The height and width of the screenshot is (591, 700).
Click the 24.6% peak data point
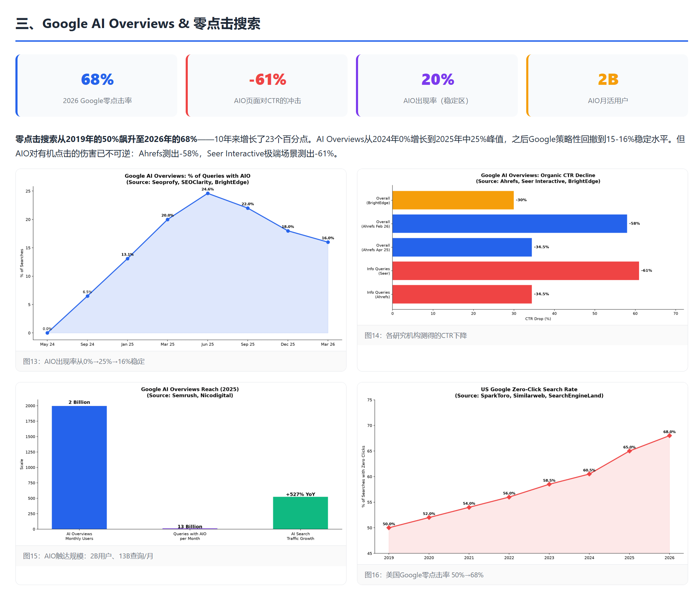tap(208, 193)
